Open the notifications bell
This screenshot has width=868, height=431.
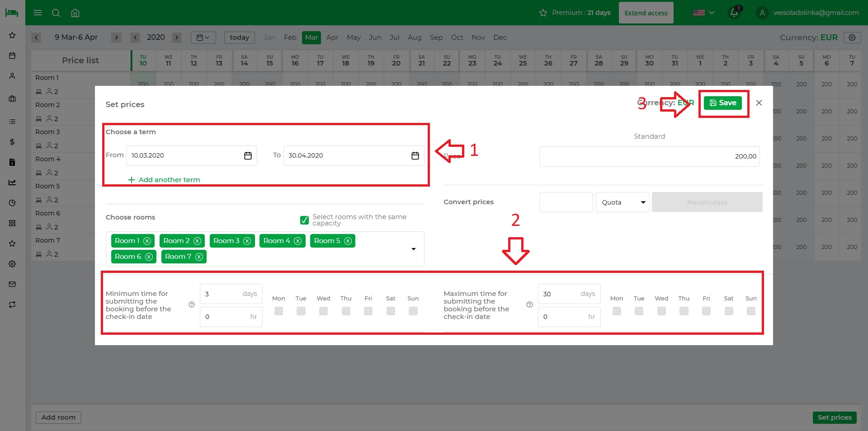734,12
